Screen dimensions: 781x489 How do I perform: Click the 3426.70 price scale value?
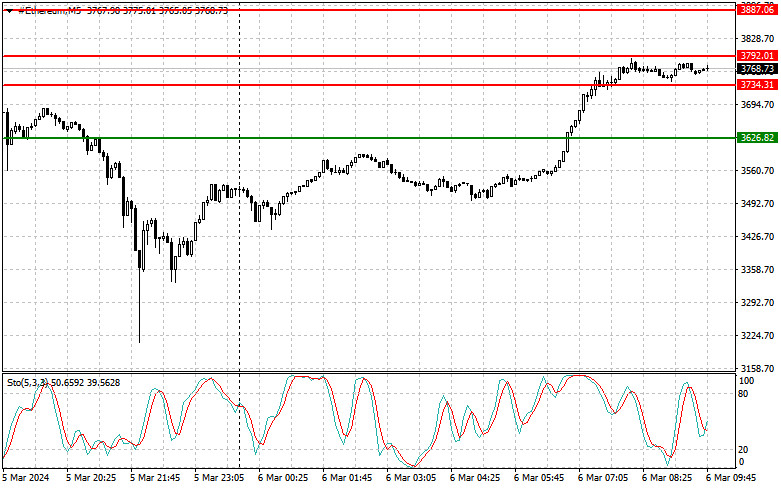(757, 236)
